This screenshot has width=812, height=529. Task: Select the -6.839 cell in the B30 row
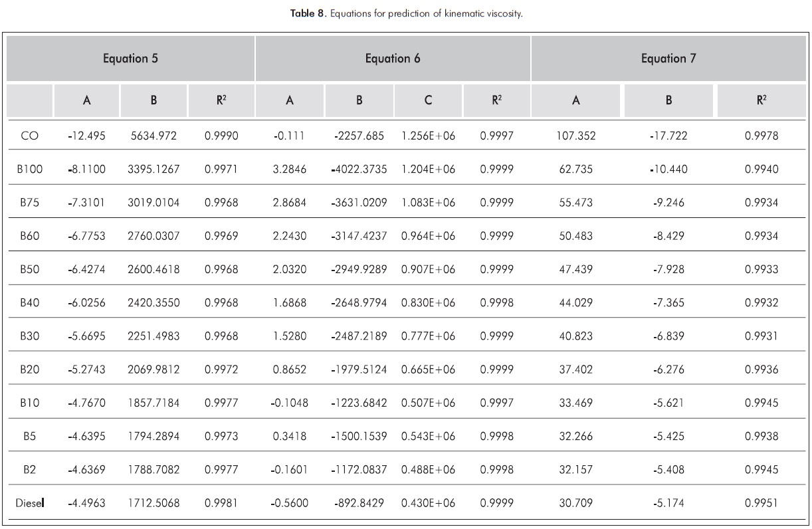[668, 337]
